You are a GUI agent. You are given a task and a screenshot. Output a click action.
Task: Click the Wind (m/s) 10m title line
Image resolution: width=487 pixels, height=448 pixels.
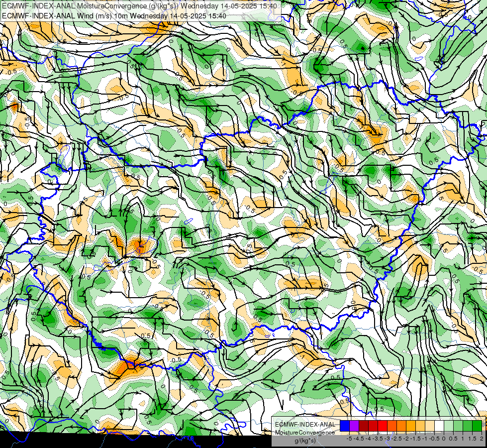pos(114,16)
